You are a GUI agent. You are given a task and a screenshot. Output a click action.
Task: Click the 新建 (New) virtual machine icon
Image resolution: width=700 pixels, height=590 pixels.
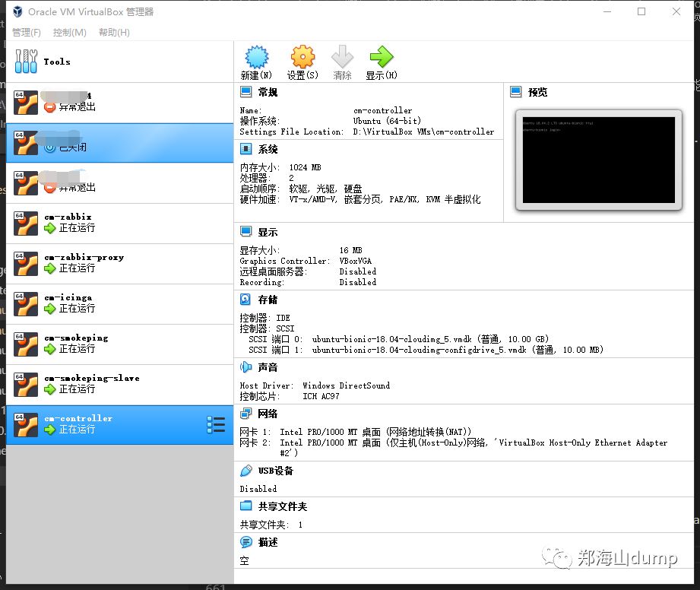tap(256, 56)
